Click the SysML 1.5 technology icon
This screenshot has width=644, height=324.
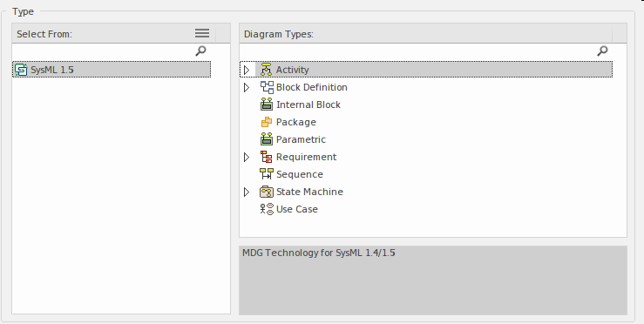point(21,70)
